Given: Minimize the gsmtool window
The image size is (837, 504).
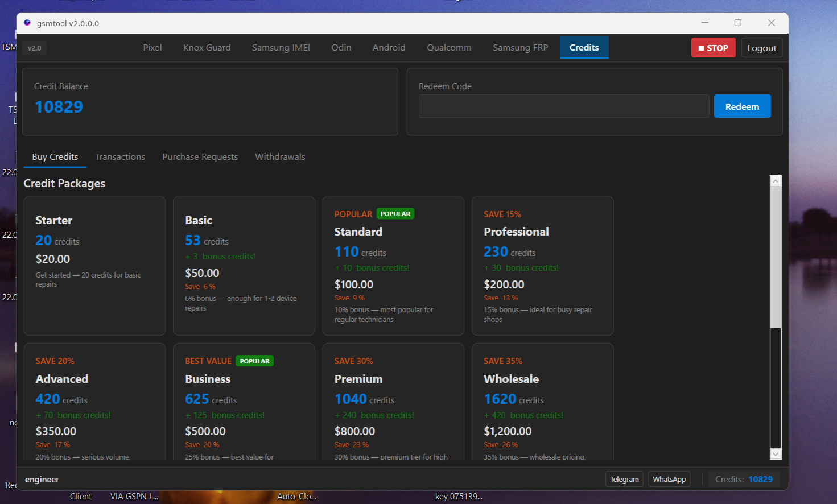Looking at the screenshot, I should point(705,23).
